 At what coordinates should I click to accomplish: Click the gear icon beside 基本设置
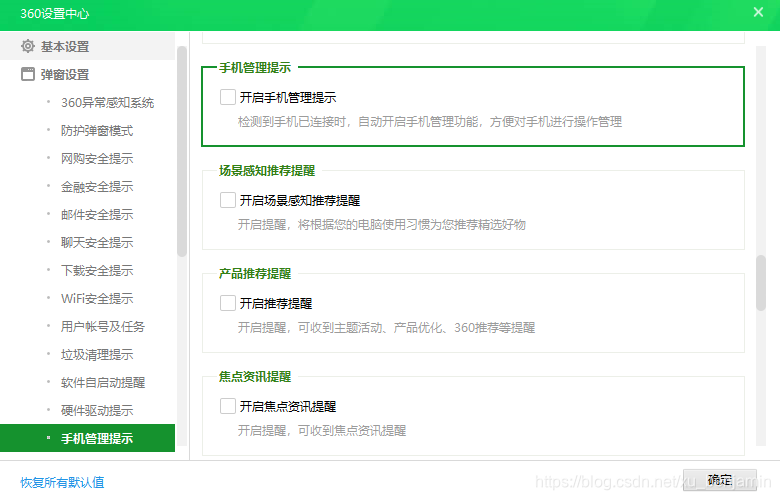28,46
